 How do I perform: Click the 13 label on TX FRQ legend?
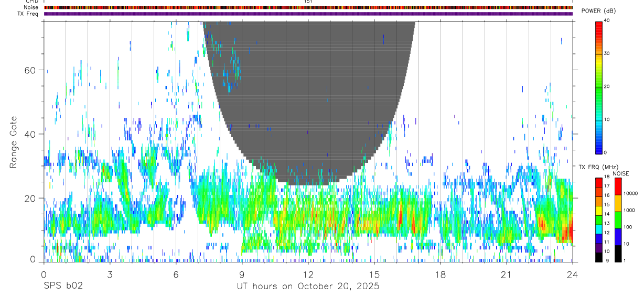point(607,223)
